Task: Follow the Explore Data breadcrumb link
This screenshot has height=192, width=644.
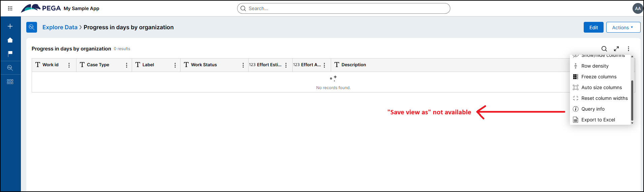Action: (x=60, y=27)
